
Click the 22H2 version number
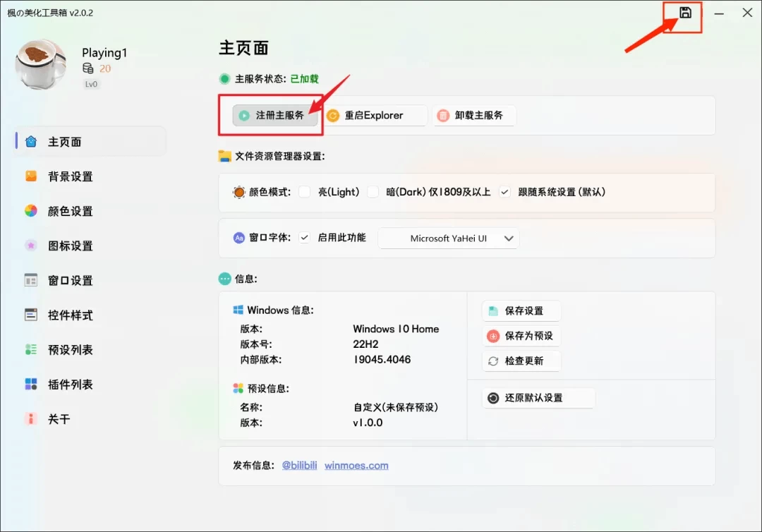365,344
